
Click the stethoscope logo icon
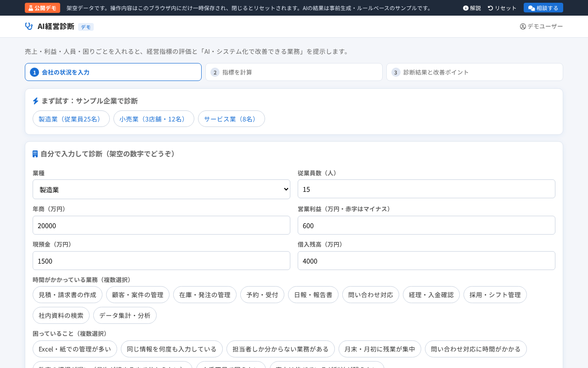pyautogui.click(x=29, y=26)
